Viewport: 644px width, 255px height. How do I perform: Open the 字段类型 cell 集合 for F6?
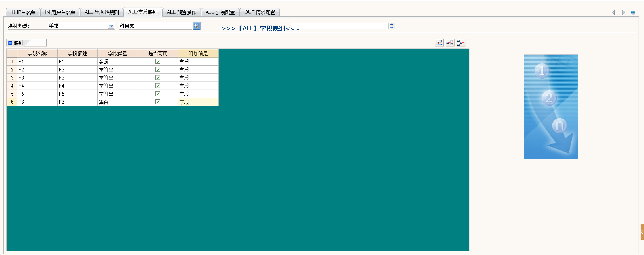click(118, 102)
